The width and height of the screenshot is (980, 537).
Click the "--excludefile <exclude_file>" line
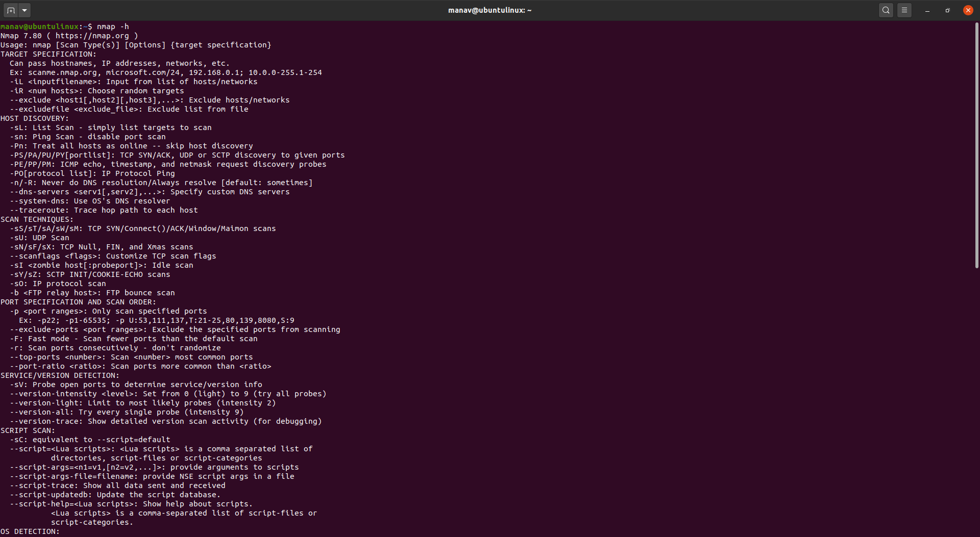click(129, 109)
